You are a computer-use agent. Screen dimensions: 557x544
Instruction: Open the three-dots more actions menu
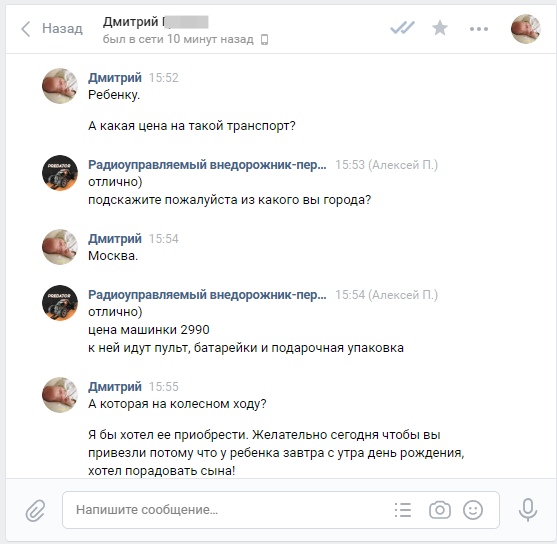pos(478,29)
